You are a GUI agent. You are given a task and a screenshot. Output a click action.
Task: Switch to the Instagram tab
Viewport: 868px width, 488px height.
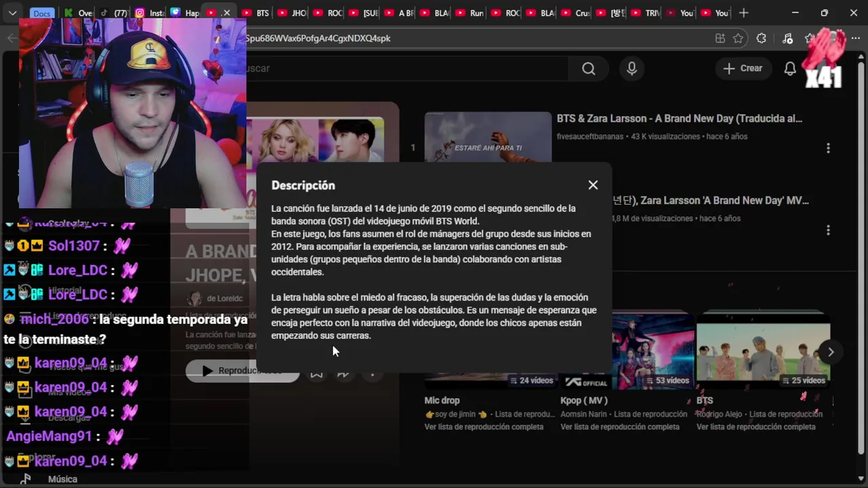pos(150,13)
